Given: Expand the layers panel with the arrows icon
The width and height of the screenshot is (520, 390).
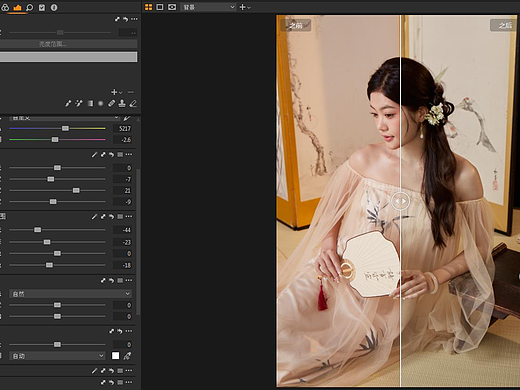Looking at the screenshot, I should (x=117, y=19).
